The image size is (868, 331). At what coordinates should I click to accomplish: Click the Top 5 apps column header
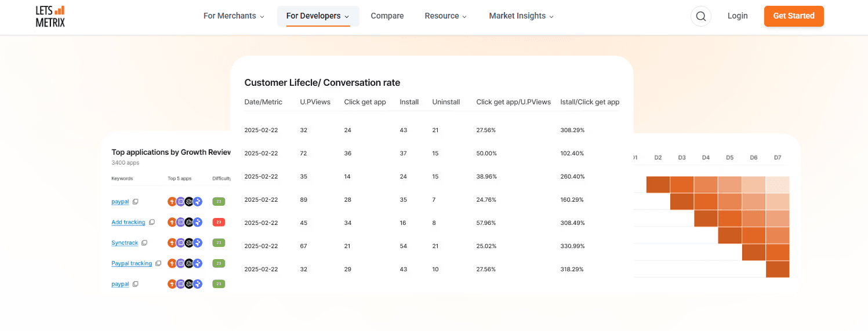(179, 179)
